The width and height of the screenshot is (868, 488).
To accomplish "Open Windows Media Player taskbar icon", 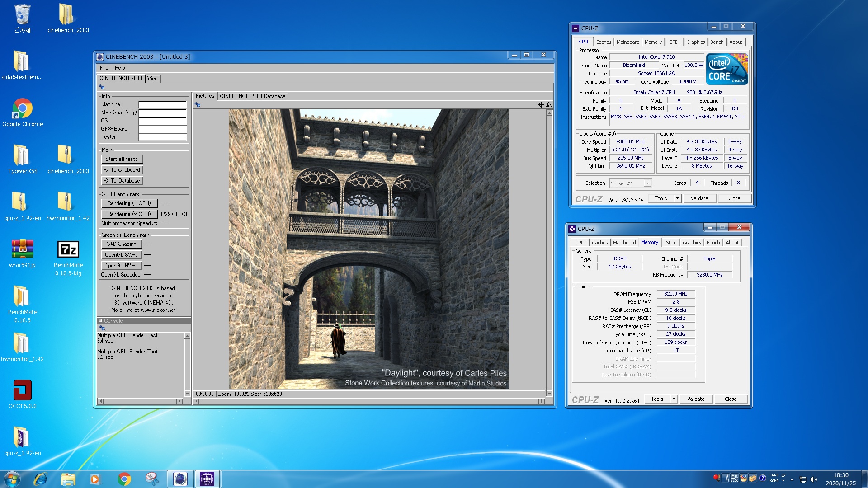I will coord(95,479).
